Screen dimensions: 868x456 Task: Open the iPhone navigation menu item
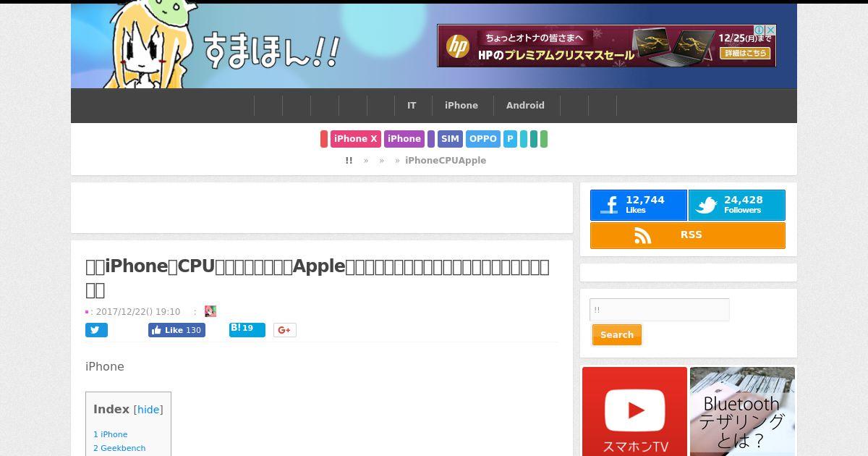(461, 106)
